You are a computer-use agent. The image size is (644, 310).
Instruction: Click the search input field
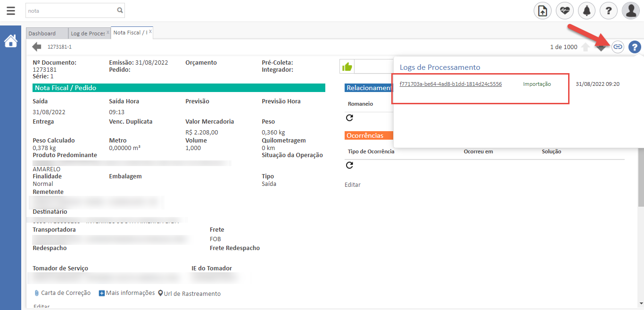click(x=71, y=10)
